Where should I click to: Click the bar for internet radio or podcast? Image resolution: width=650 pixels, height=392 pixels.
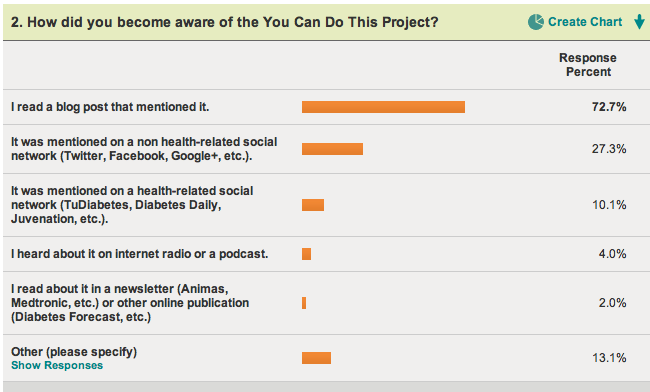(x=306, y=254)
